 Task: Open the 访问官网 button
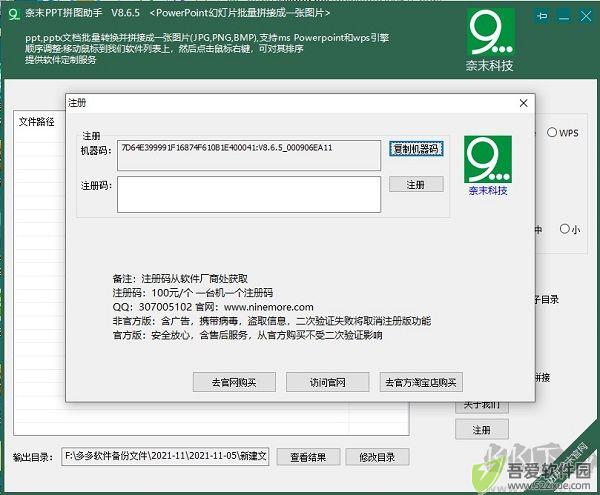pyautogui.click(x=328, y=382)
